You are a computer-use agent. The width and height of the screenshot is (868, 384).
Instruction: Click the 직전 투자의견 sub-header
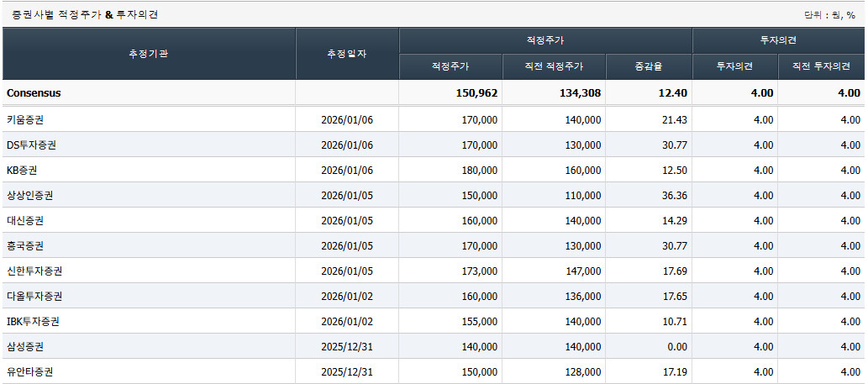(x=821, y=67)
